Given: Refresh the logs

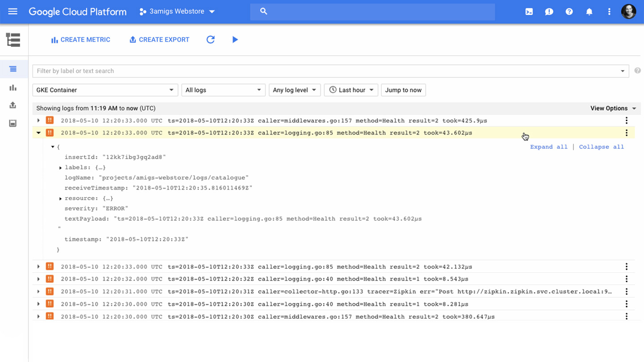Looking at the screenshot, I should (x=211, y=40).
